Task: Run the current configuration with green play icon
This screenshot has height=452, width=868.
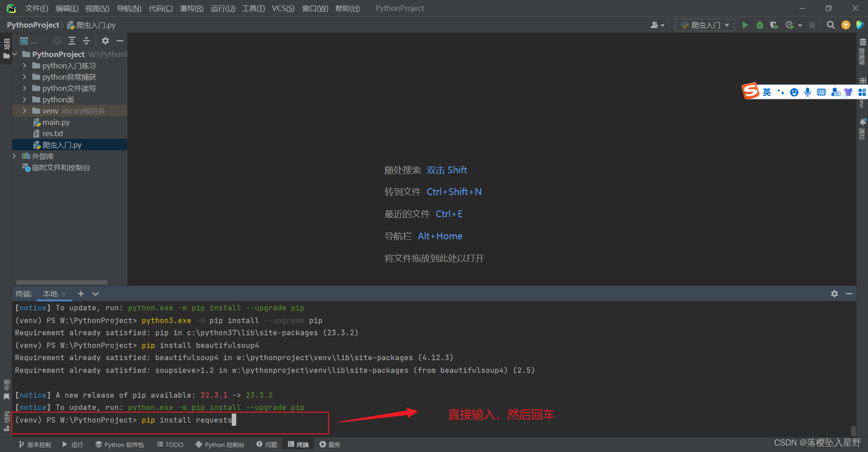Action: (x=745, y=25)
